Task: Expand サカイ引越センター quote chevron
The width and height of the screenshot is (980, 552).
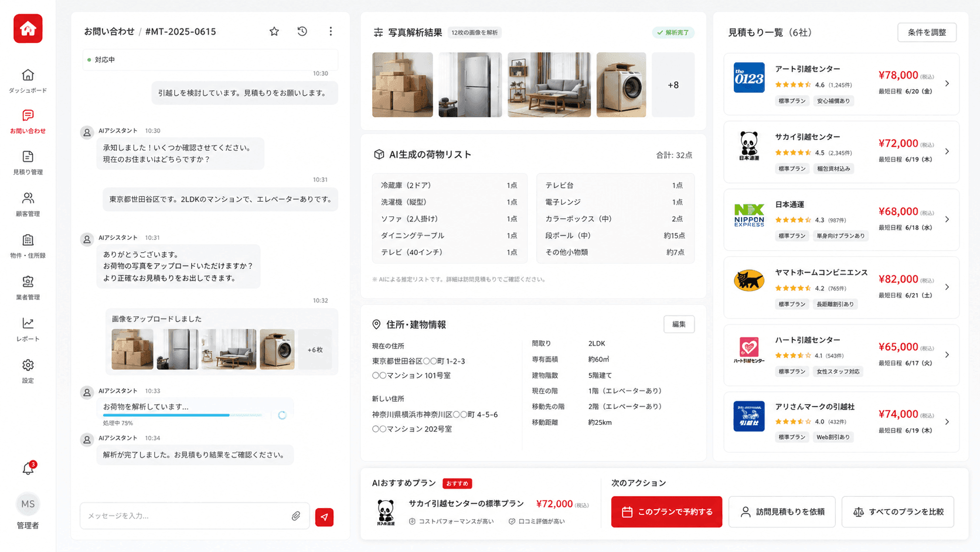Action: 947,151
